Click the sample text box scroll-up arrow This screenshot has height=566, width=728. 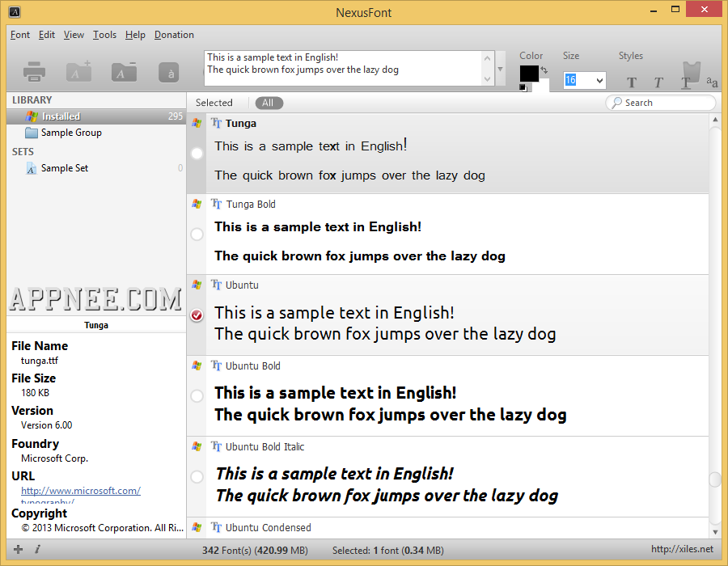[x=487, y=58]
